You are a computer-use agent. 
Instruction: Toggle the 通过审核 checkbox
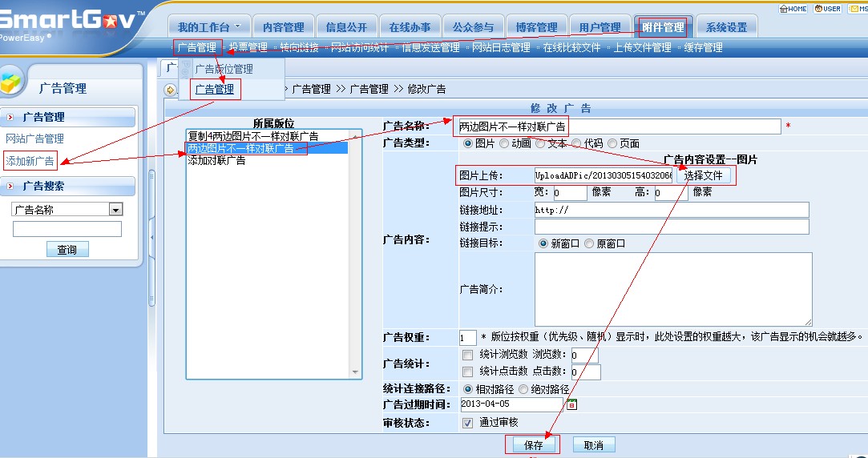[x=468, y=423]
